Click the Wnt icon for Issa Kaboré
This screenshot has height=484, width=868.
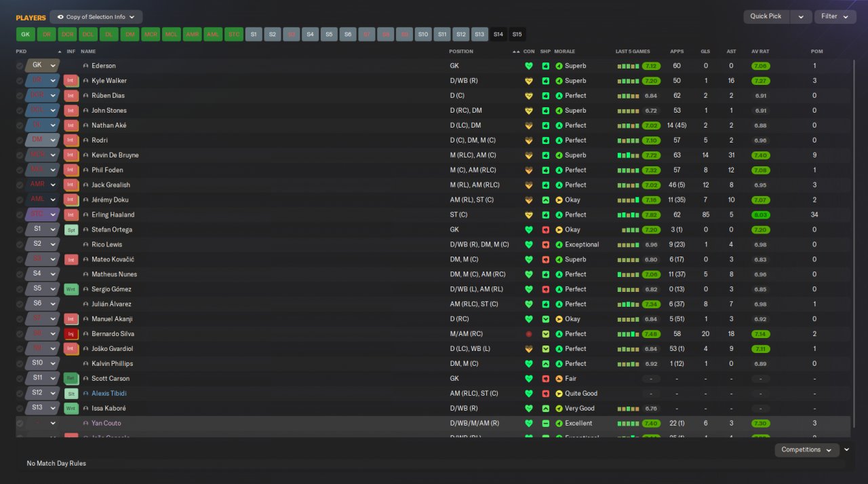71,409
